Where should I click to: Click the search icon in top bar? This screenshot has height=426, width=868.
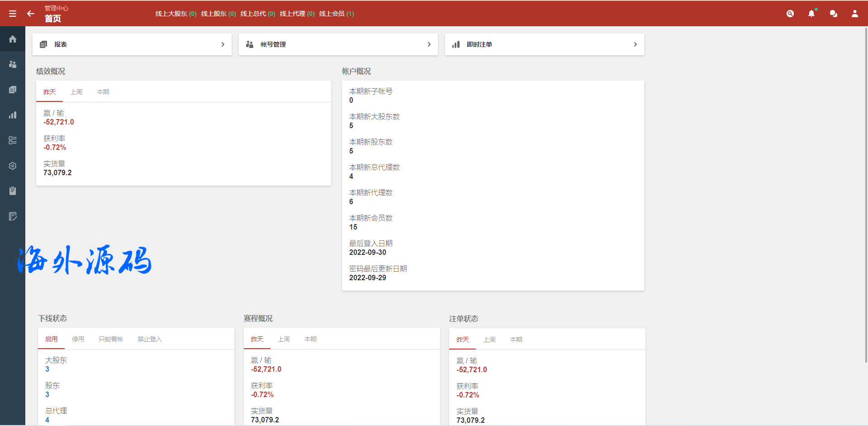(x=790, y=14)
